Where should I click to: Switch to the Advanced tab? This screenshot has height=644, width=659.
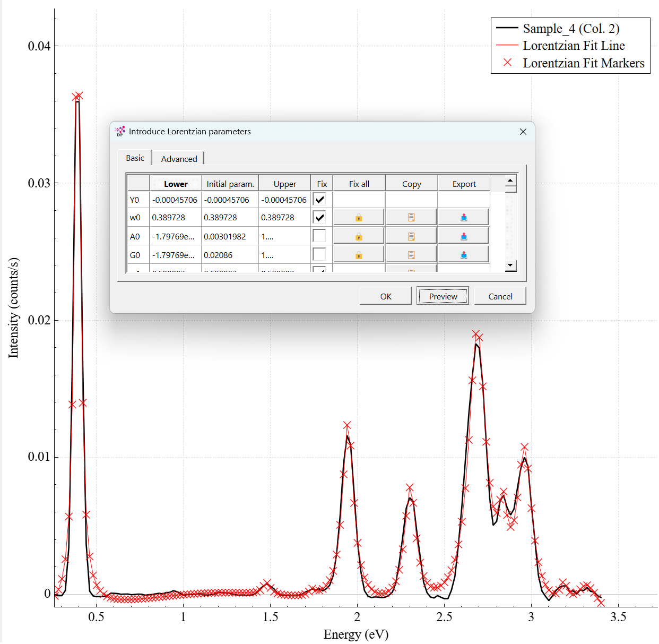pyautogui.click(x=178, y=158)
